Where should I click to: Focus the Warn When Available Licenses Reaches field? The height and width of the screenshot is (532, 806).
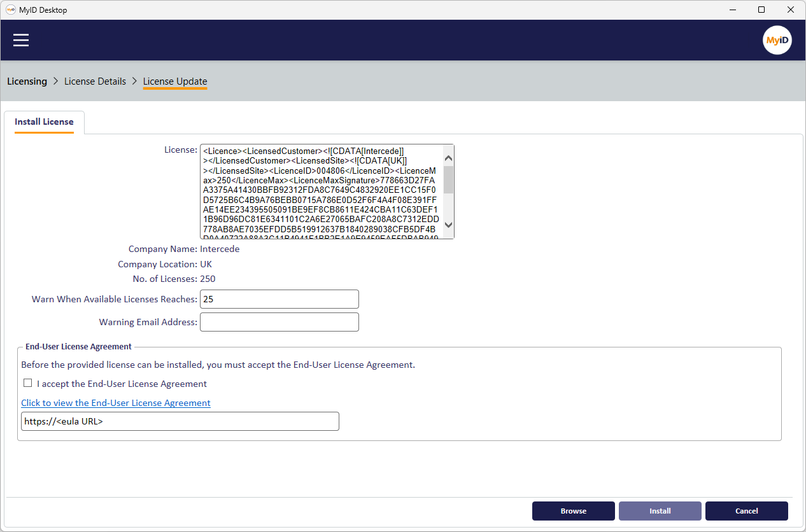tap(279, 299)
